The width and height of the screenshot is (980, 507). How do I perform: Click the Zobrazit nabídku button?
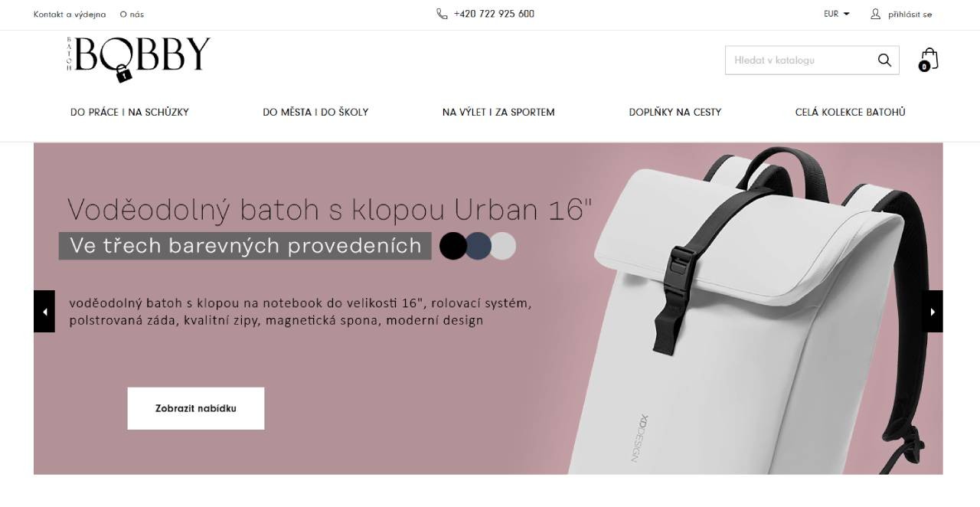click(x=196, y=408)
